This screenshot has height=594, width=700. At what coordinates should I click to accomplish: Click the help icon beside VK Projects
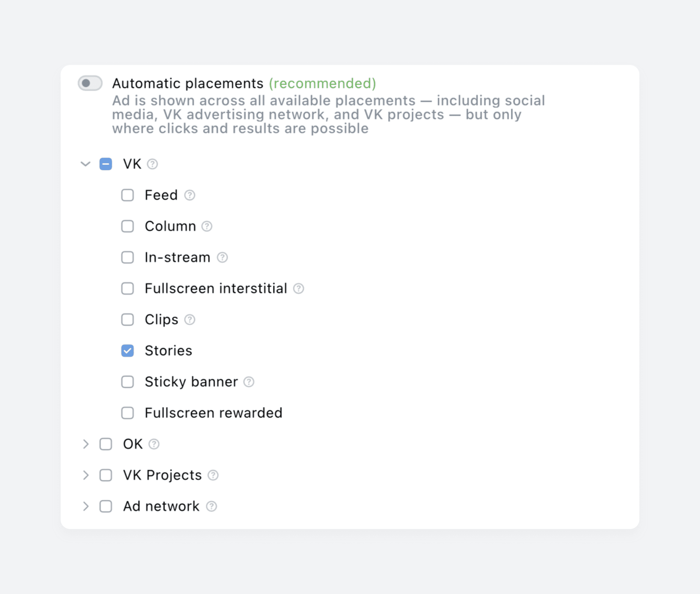click(x=213, y=475)
